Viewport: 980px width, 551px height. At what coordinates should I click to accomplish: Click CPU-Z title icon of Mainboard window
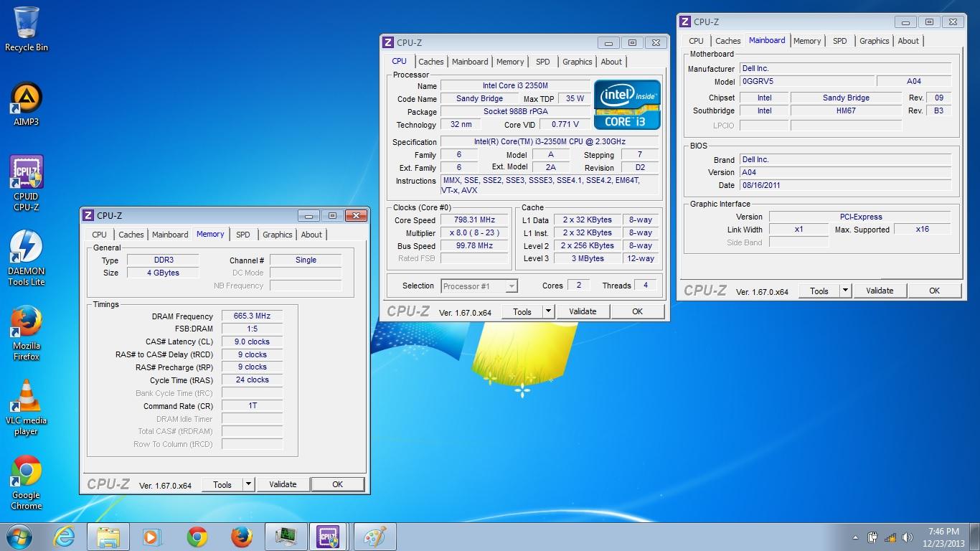coord(684,22)
